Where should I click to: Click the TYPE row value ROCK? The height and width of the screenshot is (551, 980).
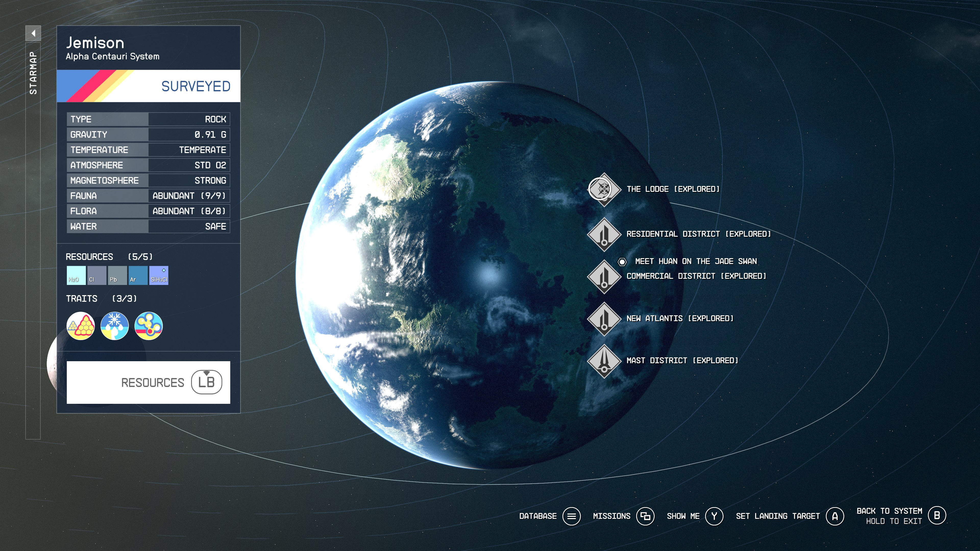point(215,119)
